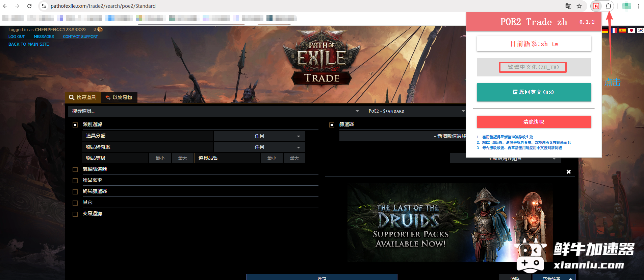Open the Chrome three-dot menu
The height and width of the screenshot is (280, 644).
pos(638,6)
